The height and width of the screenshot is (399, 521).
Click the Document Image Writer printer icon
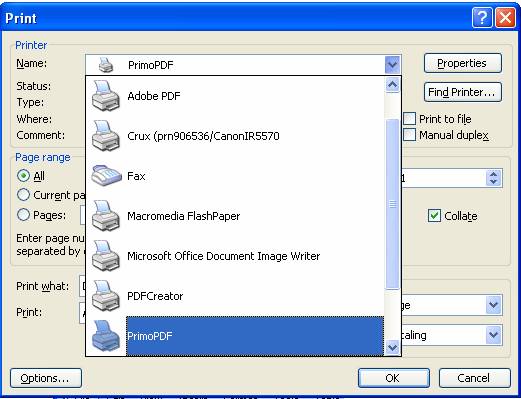(106, 256)
